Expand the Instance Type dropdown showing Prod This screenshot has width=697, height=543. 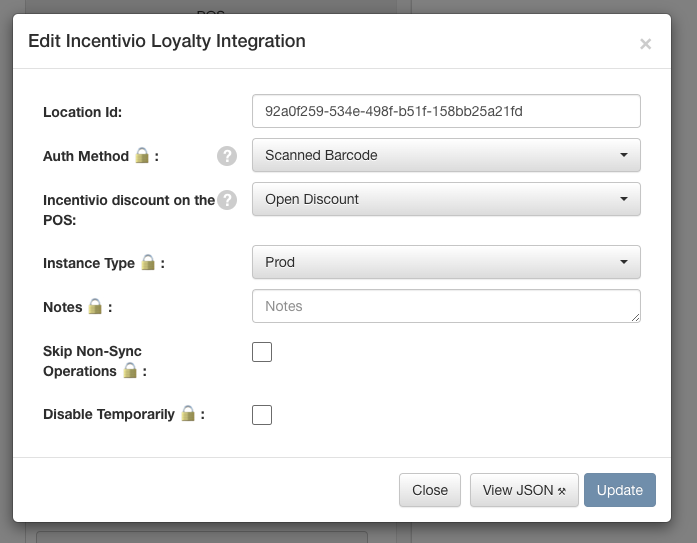(x=446, y=262)
